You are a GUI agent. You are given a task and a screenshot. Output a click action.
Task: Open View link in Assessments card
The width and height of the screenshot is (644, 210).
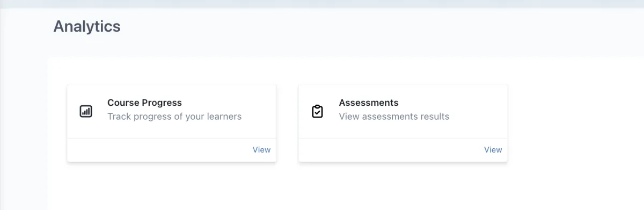(493, 150)
